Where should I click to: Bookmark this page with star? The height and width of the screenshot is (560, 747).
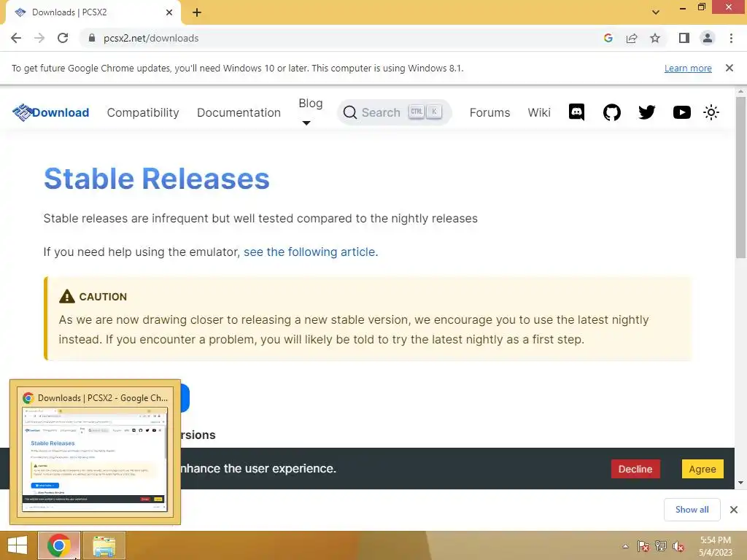(x=655, y=38)
